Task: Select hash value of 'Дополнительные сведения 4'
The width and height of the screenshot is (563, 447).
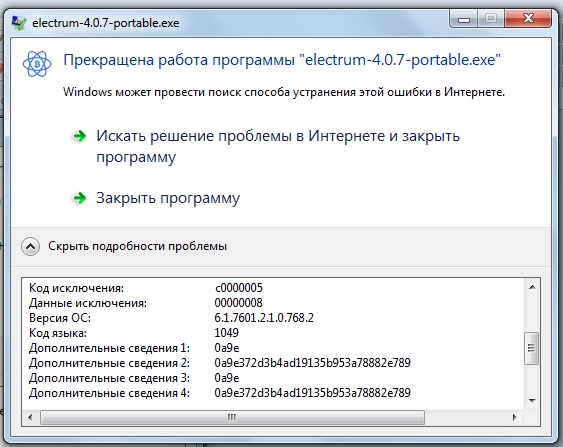Action: 313,393
